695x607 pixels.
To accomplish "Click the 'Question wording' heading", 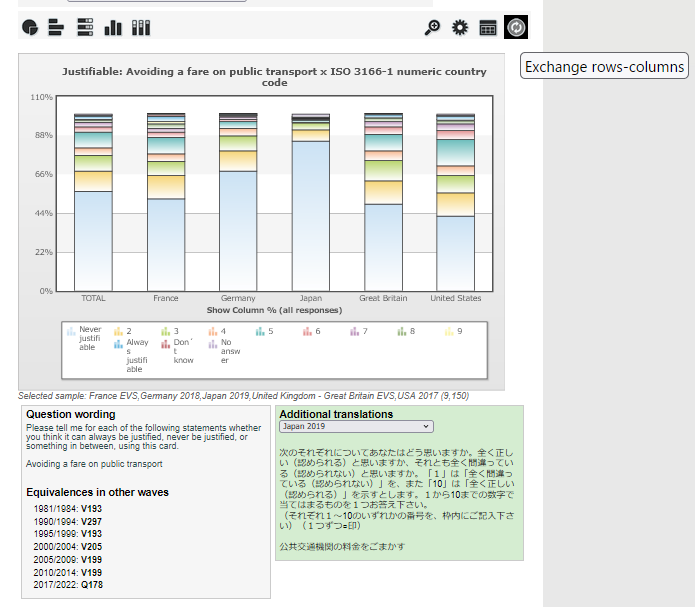I will pyautogui.click(x=70, y=414).
